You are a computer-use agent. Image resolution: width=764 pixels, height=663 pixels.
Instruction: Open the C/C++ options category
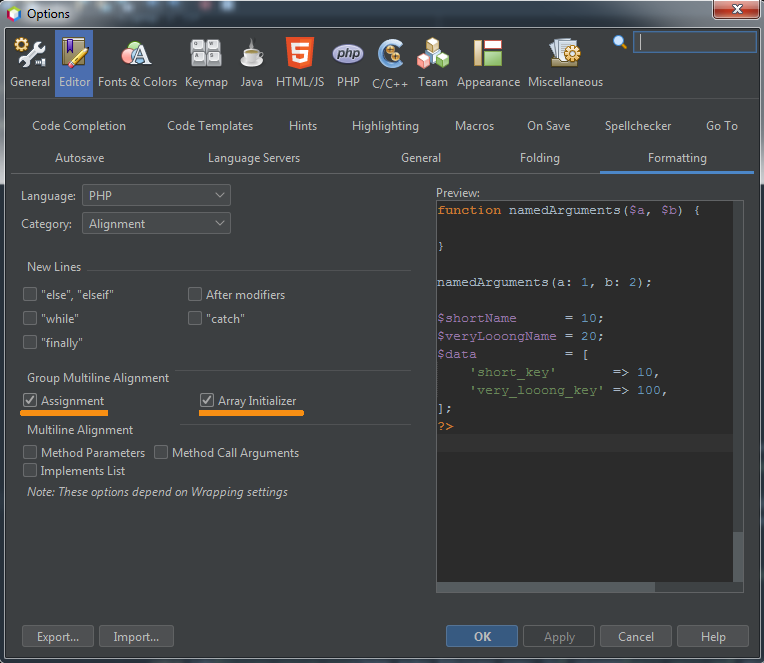(x=390, y=63)
